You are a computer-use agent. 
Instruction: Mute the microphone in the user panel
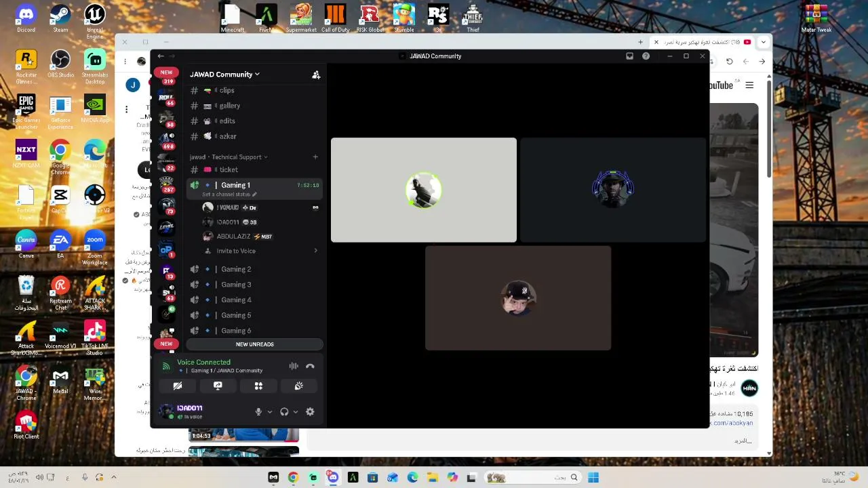click(x=258, y=411)
